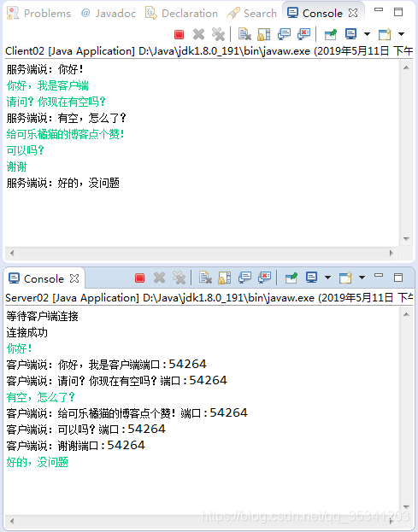Click the line '服务端说：有空，怎么了？'
The width and height of the screenshot is (418, 532).
[66, 118]
